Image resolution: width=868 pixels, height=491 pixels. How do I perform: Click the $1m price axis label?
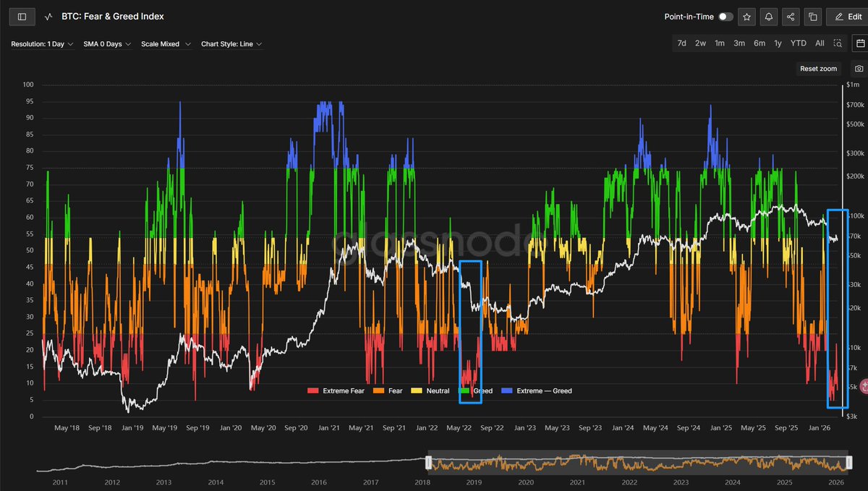pos(854,85)
